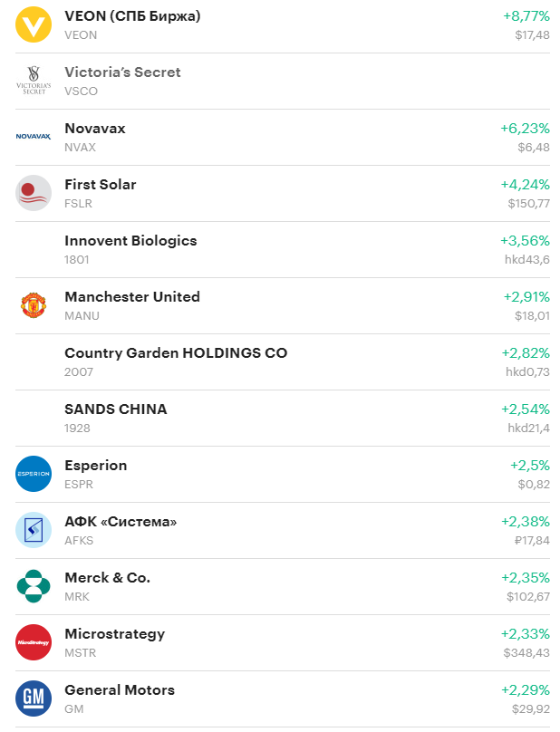Click the red Microstrategy logo icon
560x732 pixels.
[34, 642]
